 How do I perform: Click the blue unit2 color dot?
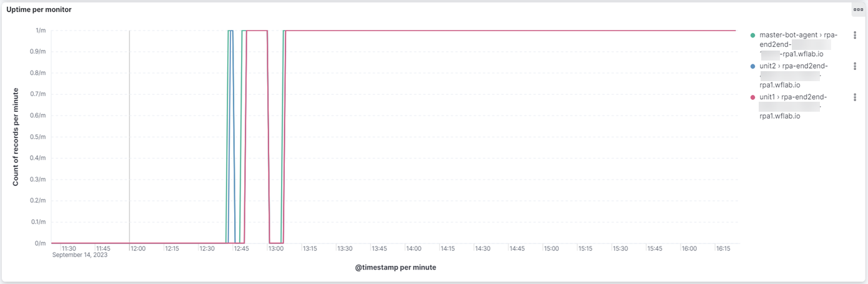coord(753,66)
